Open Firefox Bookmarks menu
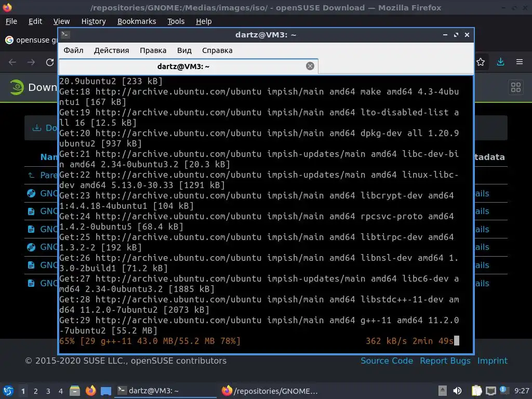 point(137,21)
